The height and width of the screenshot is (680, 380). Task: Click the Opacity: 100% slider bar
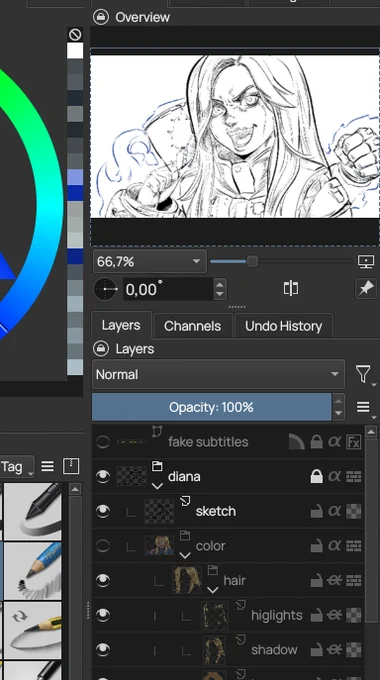[x=212, y=407]
